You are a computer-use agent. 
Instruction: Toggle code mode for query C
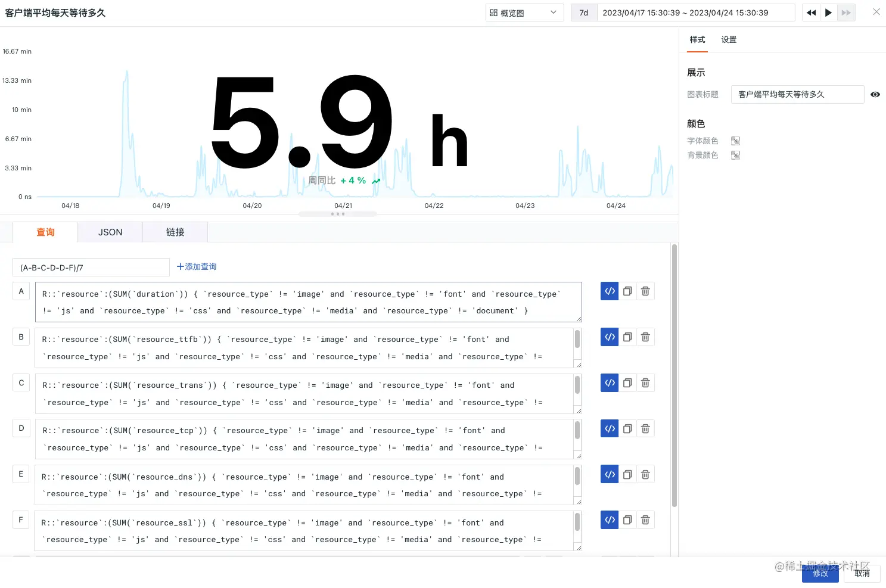pyautogui.click(x=610, y=383)
